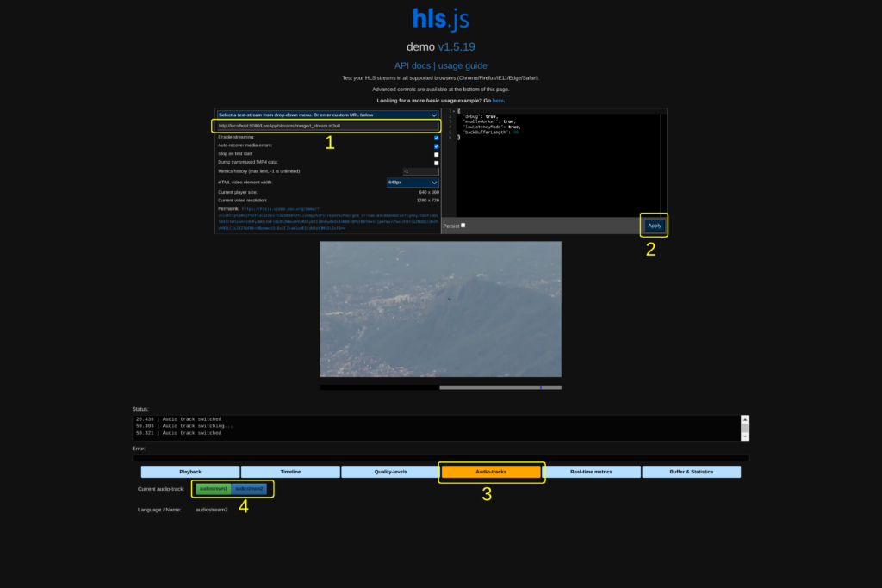
Task: Open the usage guide link
Action: (x=463, y=65)
